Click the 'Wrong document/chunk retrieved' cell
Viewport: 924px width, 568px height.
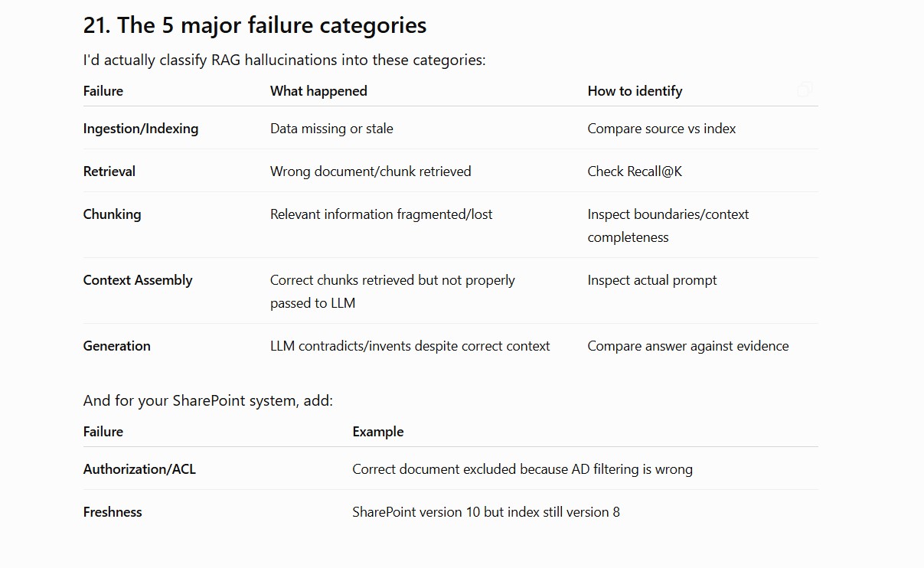[x=371, y=171]
